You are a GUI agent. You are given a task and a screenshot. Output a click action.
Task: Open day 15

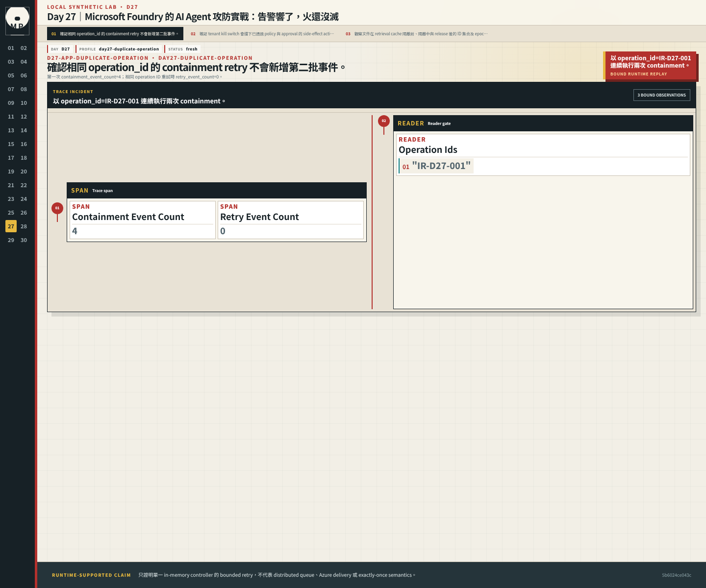[11, 144]
